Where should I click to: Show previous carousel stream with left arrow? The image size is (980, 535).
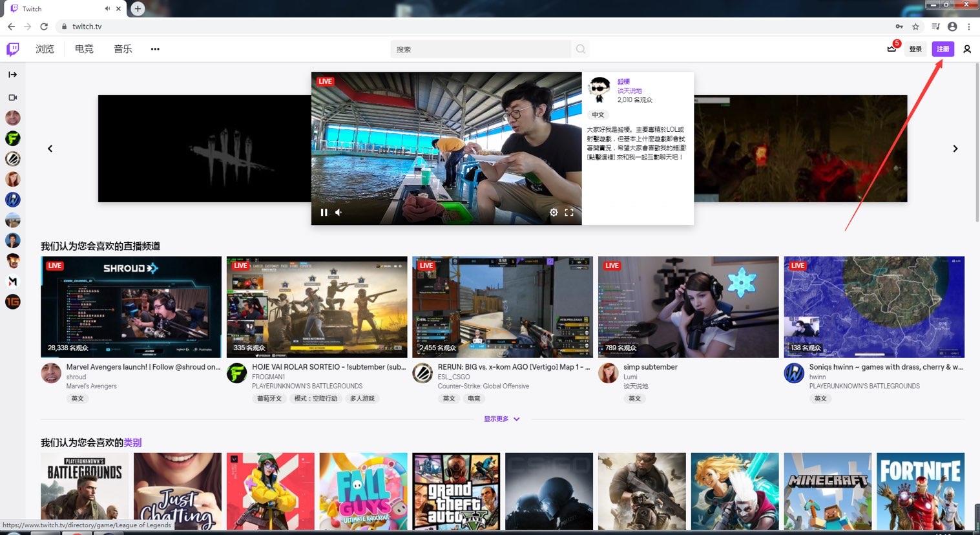point(50,149)
